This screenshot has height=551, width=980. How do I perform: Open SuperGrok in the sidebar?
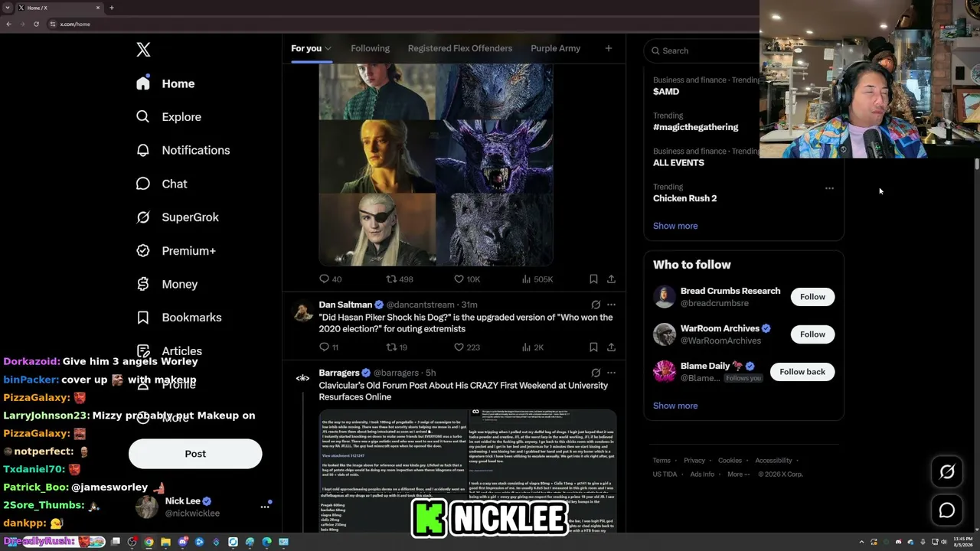point(178,217)
